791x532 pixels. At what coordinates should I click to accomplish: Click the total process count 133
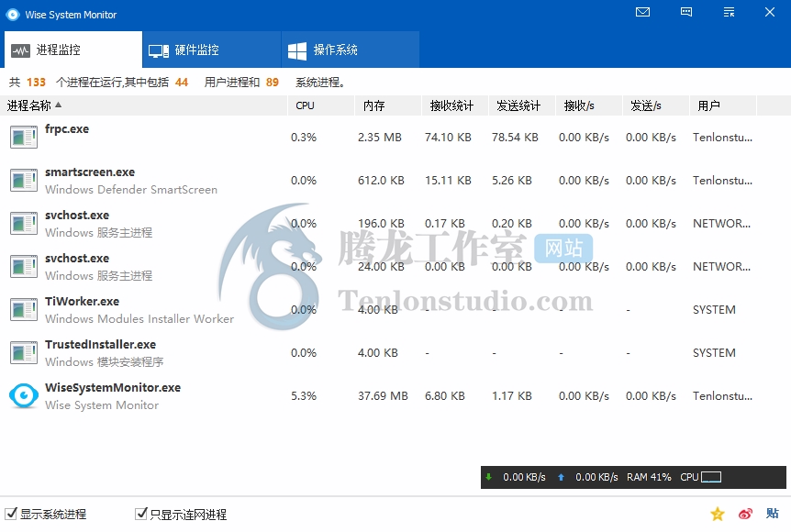click(36, 83)
